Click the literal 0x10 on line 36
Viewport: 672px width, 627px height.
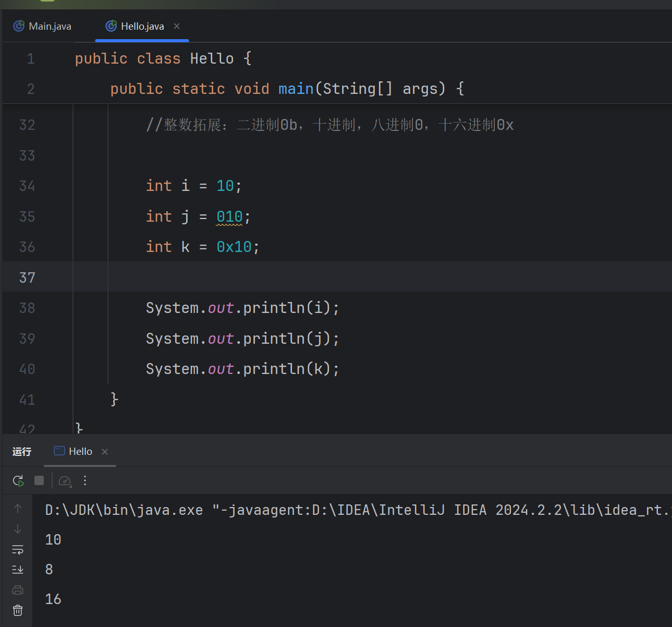click(234, 247)
